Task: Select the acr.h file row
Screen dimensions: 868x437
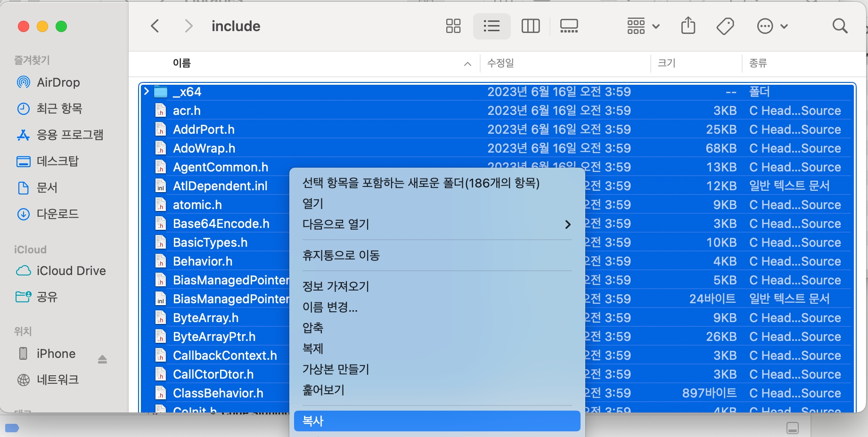Action: [x=187, y=111]
